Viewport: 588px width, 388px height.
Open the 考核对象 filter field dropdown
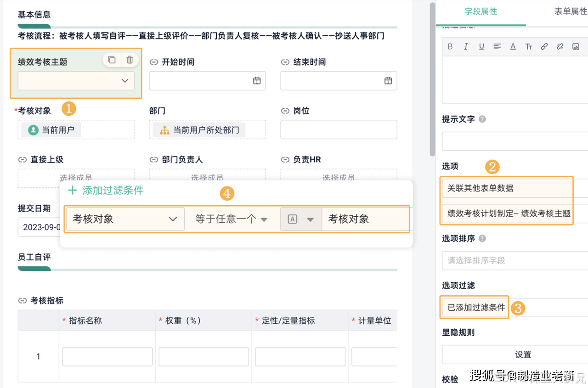[x=125, y=219]
